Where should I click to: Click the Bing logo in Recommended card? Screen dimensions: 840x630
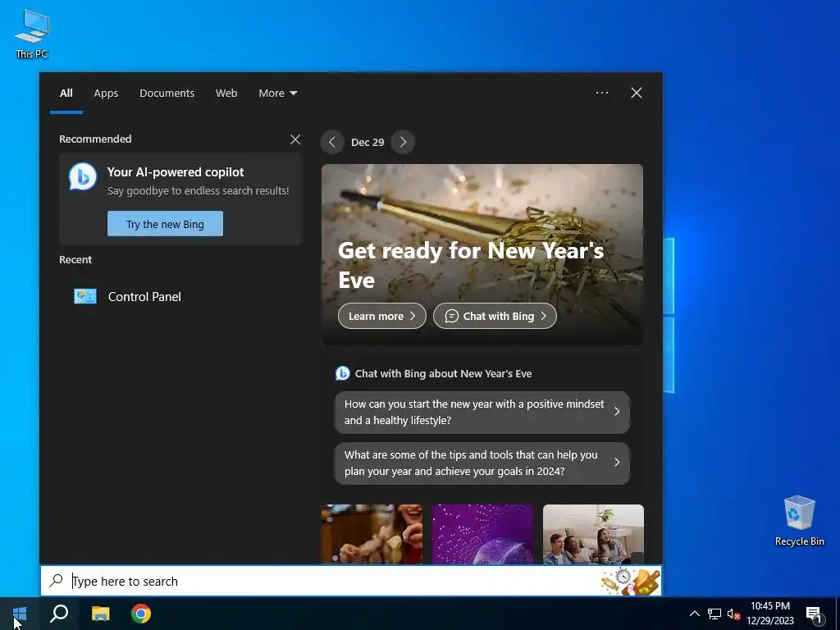(x=83, y=177)
